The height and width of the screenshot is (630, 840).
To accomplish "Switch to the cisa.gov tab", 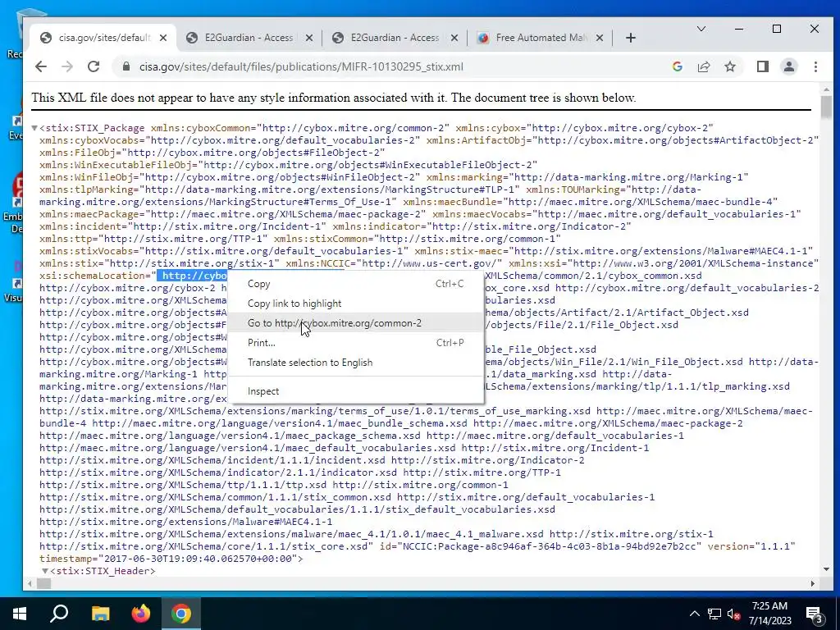I will (102, 38).
